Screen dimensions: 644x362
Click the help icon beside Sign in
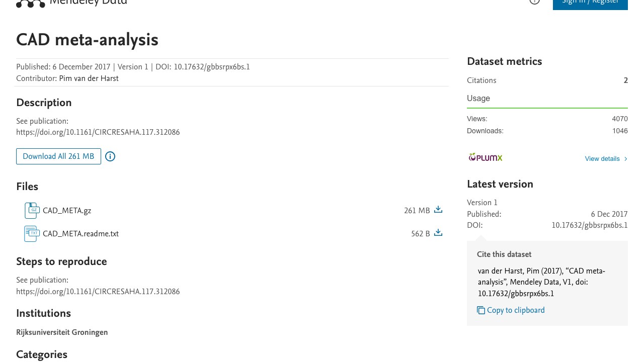[535, 2]
